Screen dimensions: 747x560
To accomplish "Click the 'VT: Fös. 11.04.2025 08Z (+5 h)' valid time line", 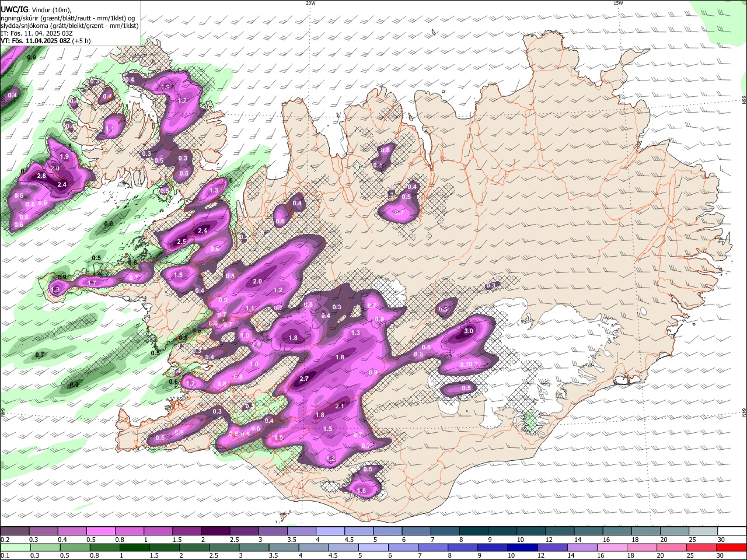I will tap(46, 41).
